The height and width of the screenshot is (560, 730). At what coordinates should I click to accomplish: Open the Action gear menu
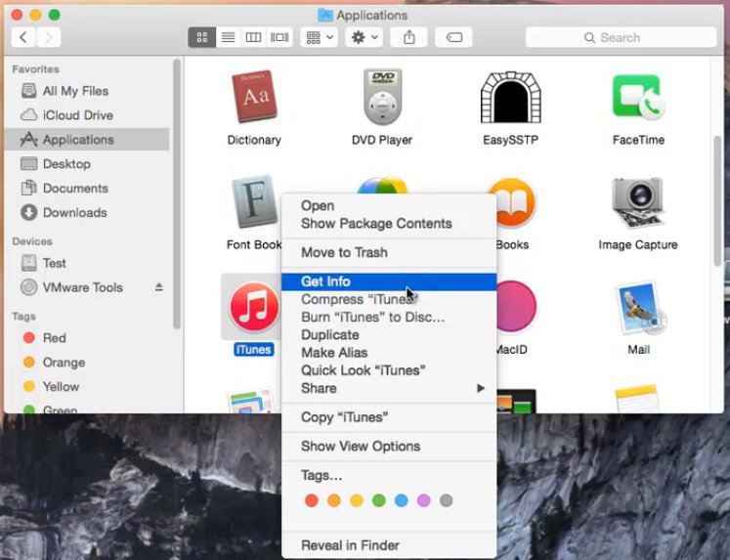coord(365,37)
